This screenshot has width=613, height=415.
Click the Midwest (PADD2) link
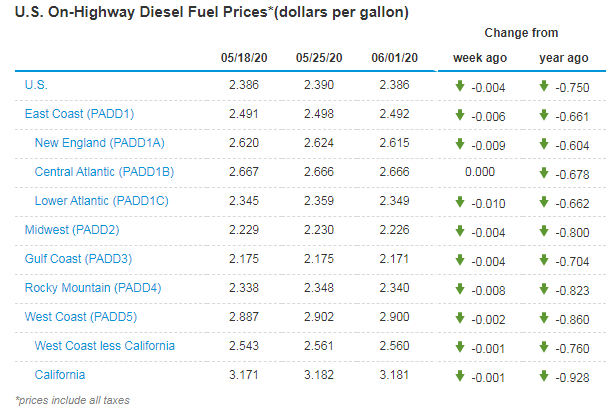click(74, 230)
